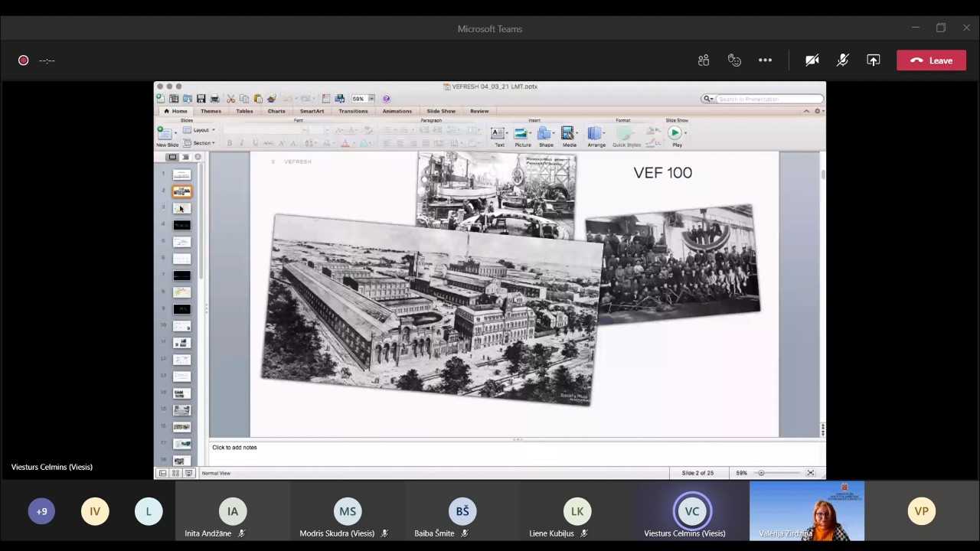Click the Text box icon in ribbon
This screenshot has height=551, width=980.
(498, 134)
